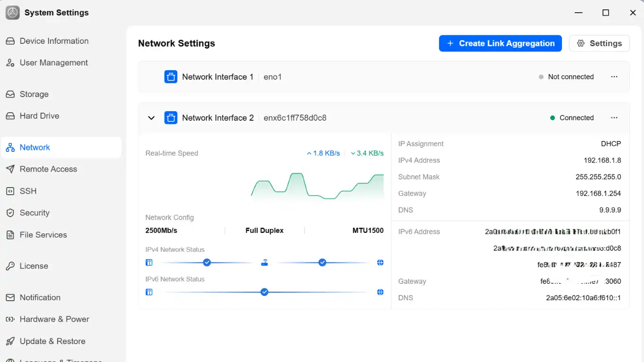Click the 2500Mb/s link speed
644x362 pixels.
point(161,231)
